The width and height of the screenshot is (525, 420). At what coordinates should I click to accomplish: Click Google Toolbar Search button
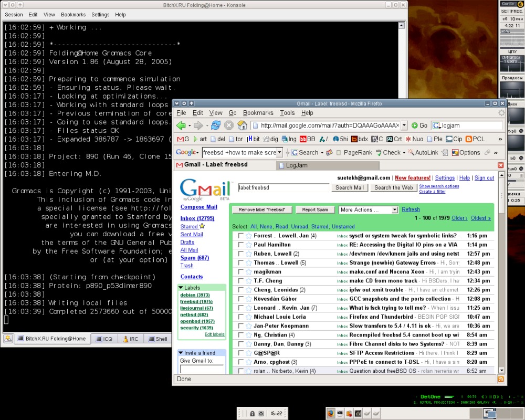point(305,153)
